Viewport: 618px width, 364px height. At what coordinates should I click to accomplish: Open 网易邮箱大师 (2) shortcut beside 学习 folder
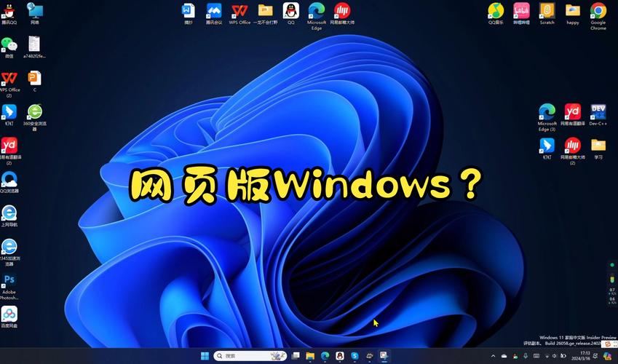tap(573, 151)
